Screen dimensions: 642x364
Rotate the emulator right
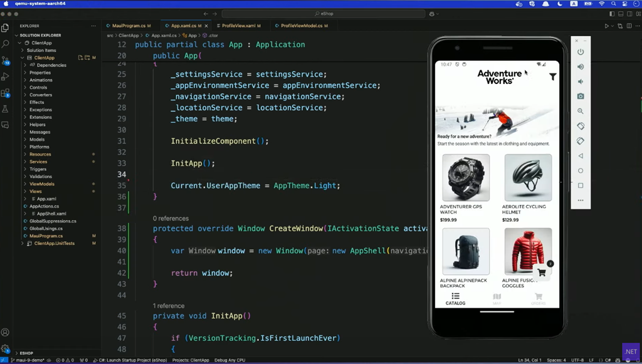point(581,141)
